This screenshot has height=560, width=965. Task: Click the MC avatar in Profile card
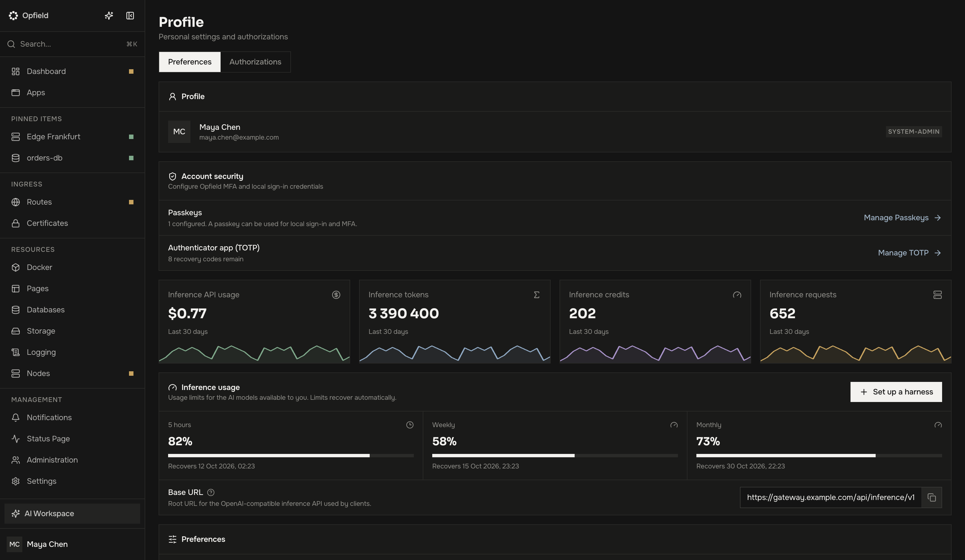coord(179,132)
